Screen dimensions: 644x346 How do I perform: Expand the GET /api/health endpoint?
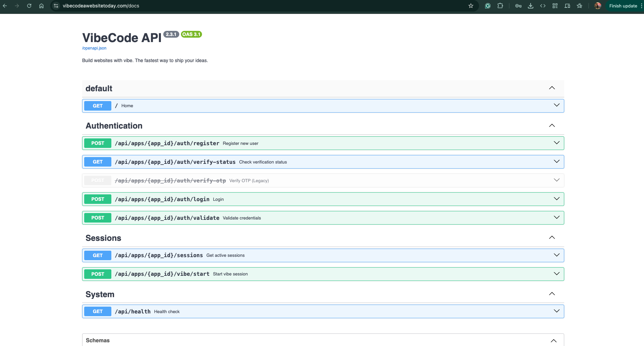point(556,311)
